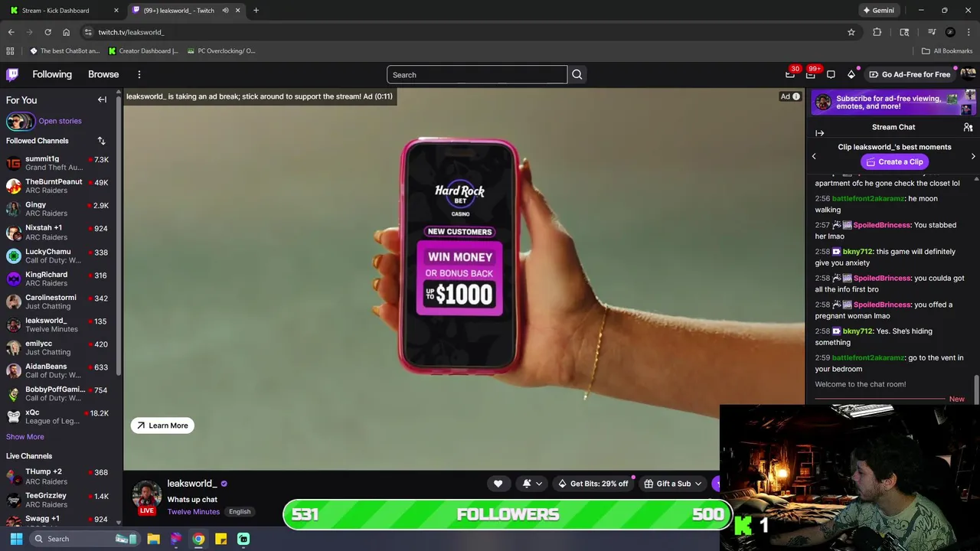Image resolution: width=980 pixels, height=551 pixels.
Task: Open the notifications inbox showing 99+
Action: click(x=811, y=74)
